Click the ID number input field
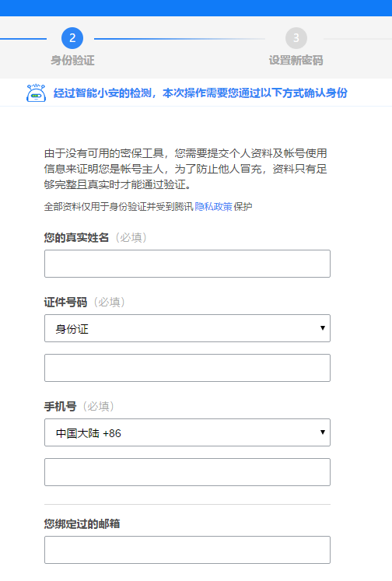392x581 pixels. pos(187,368)
